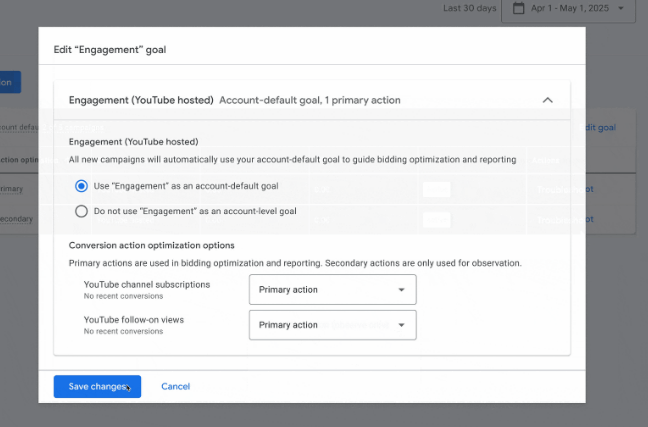Open YouTube channel subscriptions action dropdown
The height and width of the screenshot is (427, 648).
(333, 290)
